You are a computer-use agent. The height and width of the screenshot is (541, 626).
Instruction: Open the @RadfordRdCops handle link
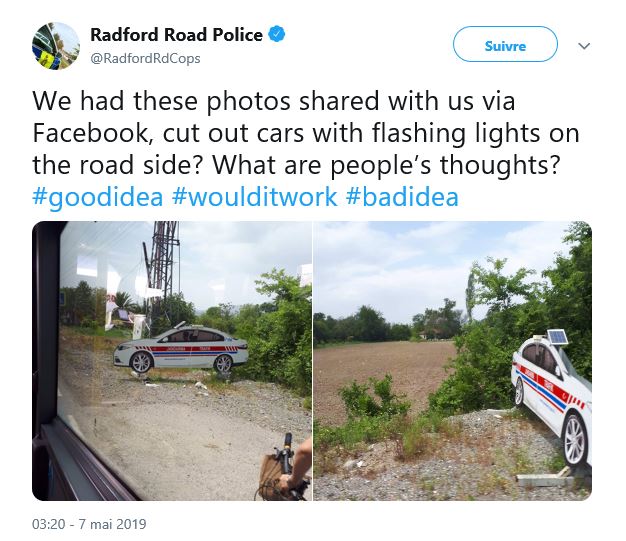pos(145,58)
